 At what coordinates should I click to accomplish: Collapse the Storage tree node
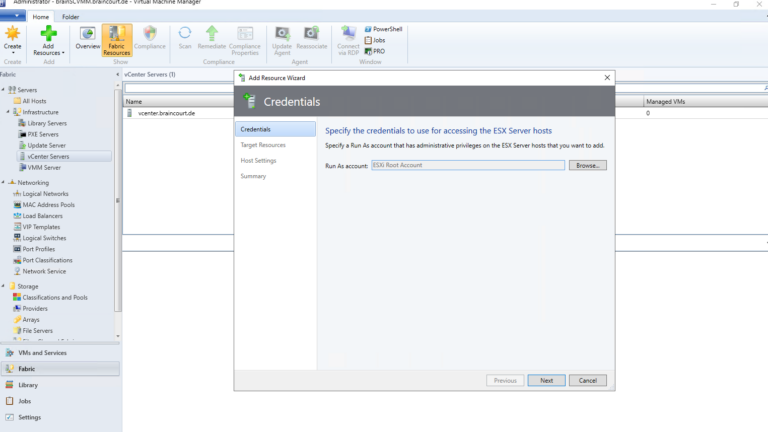[3, 286]
